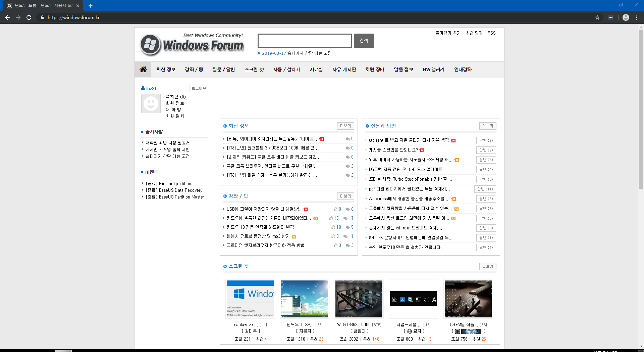Open notice 게시판내 서명 출력 제한
The image size is (644, 352).
point(167,149)
